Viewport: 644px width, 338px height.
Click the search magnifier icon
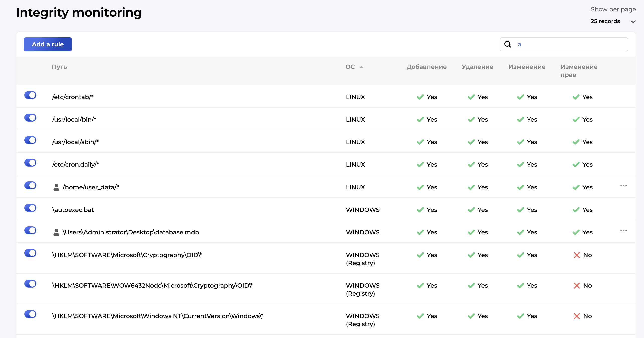coord(508,44)
